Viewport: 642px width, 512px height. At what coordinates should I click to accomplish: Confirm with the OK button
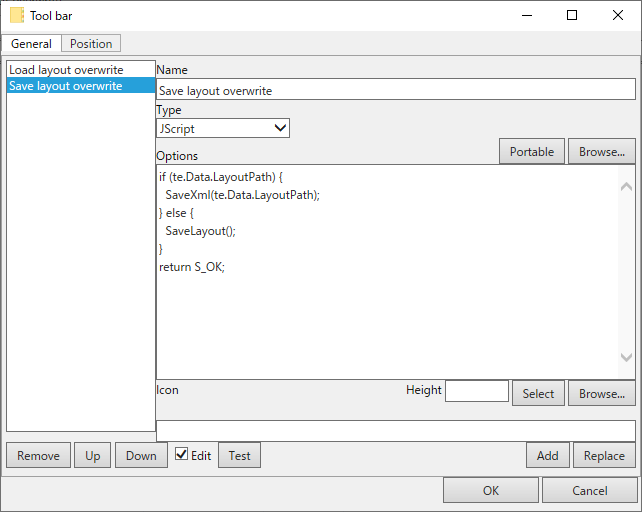tap(491, 490)
